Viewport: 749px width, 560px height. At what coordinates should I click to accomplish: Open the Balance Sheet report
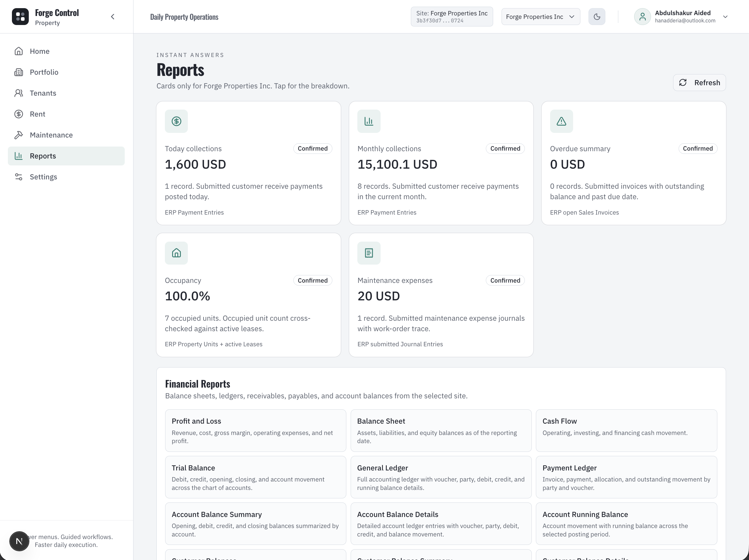(441, 431)
